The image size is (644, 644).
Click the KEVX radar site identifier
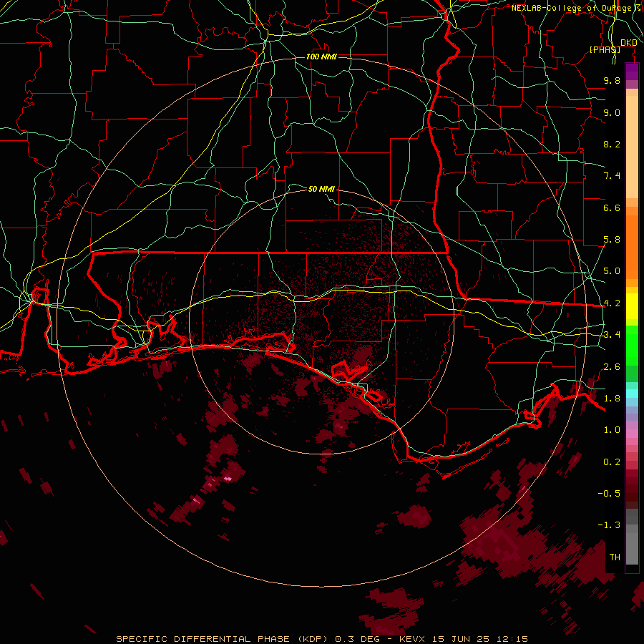tap(411, 639)
